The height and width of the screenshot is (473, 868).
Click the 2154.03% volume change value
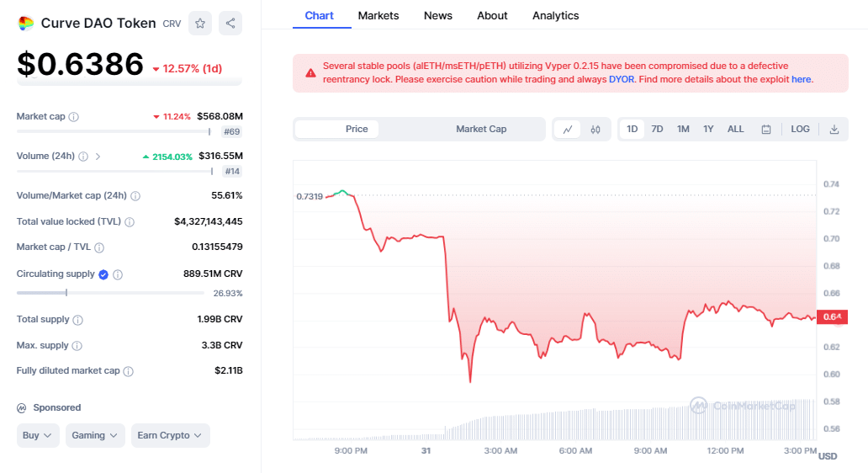167,157
